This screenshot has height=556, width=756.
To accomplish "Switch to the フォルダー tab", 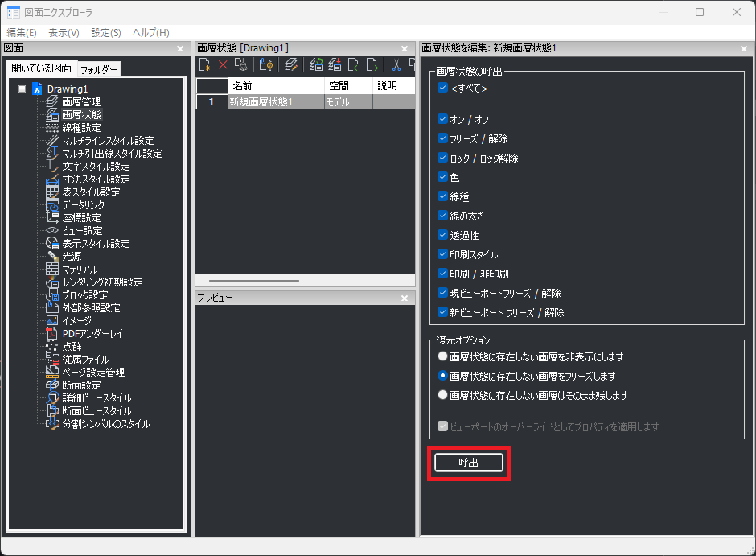I will click(x=99, y=69).
